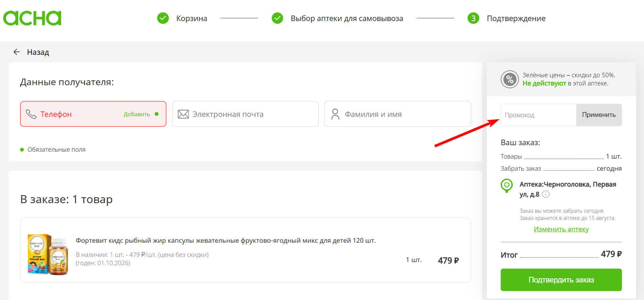Click the percent discount icon

[x=510, y=79]
